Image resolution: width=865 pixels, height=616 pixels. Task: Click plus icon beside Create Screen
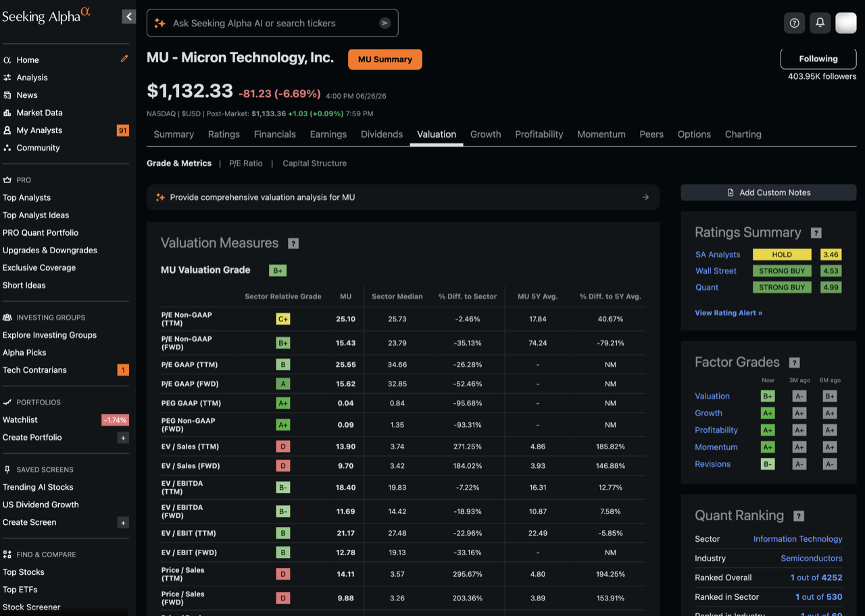coord(123,523)
